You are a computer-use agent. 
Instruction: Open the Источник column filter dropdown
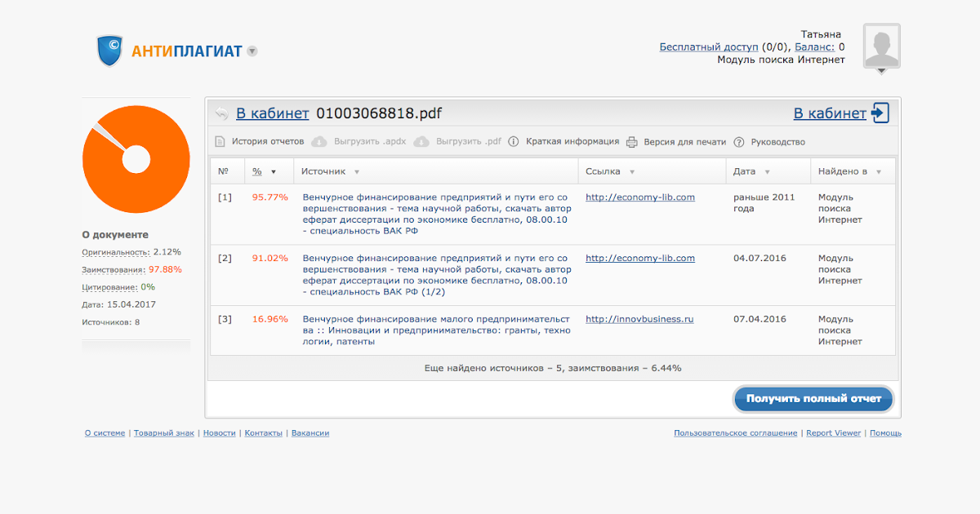[x=357, y=172]
